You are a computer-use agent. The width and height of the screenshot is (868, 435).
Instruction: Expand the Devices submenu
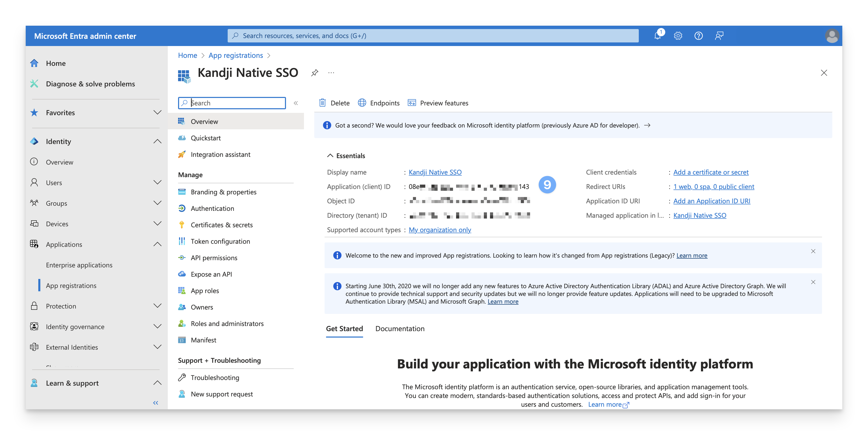coord(157,224)
